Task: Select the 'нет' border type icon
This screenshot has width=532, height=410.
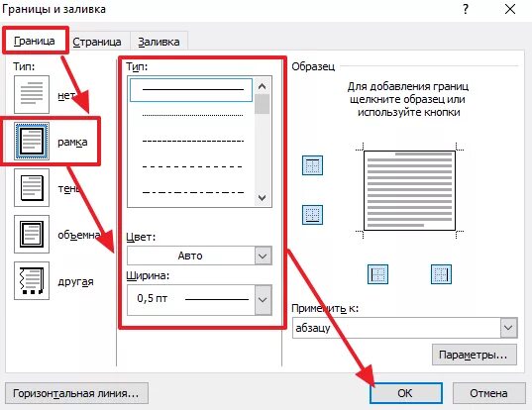Action: [x=32, y=95]
